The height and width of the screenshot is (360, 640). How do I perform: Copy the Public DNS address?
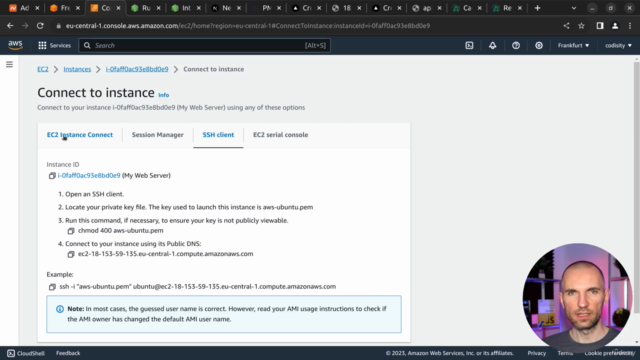(71, 254)
